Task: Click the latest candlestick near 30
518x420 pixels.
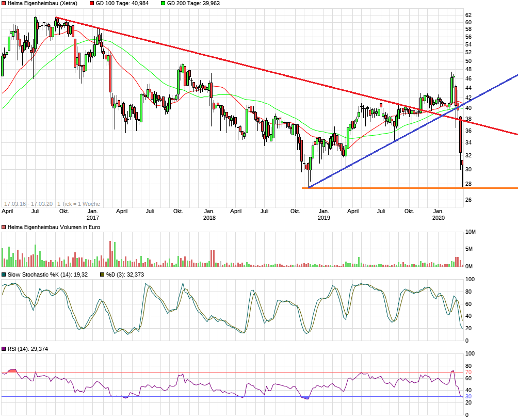Action: tap(462, 163)
